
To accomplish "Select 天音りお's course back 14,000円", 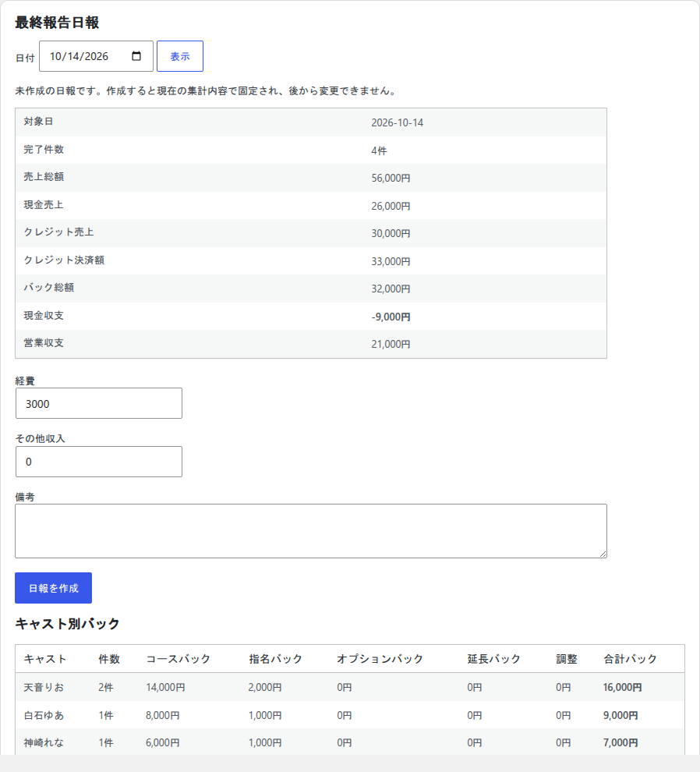I will pyautogui.click(x=165, y=687).
